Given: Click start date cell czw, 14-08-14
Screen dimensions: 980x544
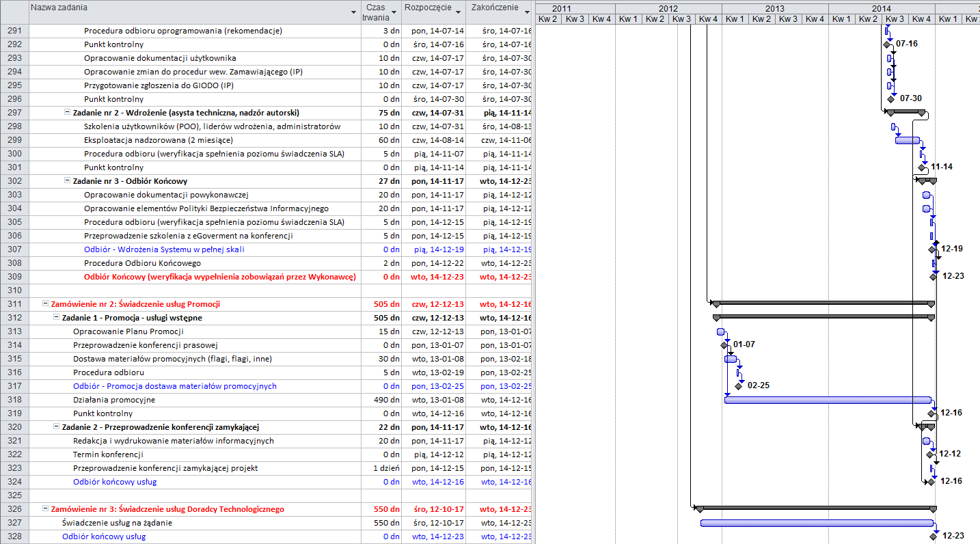Looking at the screenshot, I should (434, 140).
